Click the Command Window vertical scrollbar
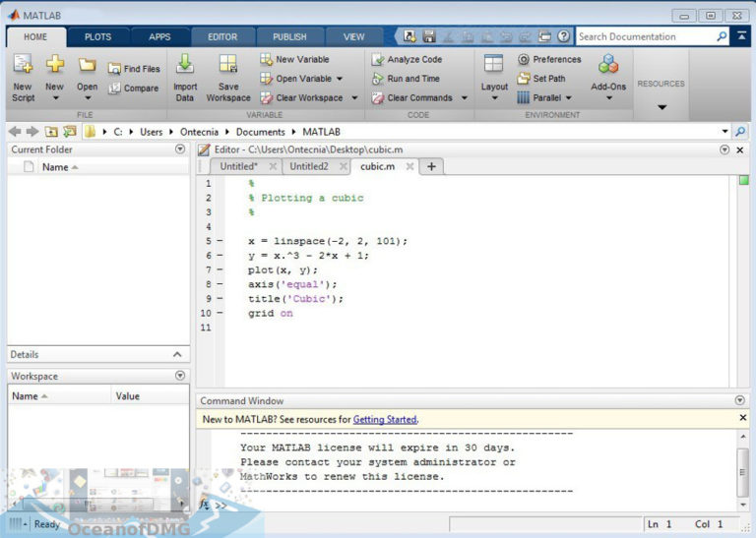Screen dimensions: 756x538 (742, 470)
